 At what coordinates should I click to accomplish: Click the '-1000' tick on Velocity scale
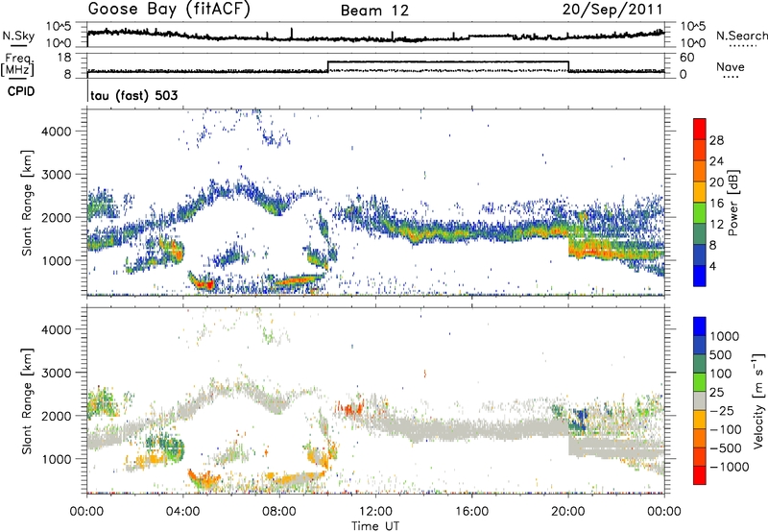(729, 467)
